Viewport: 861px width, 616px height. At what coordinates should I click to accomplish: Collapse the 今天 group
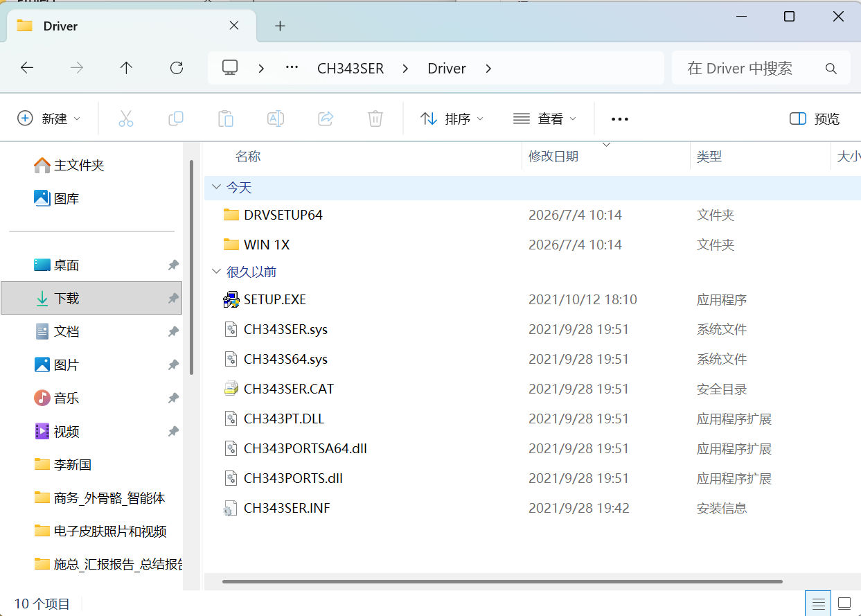[216, 187]
